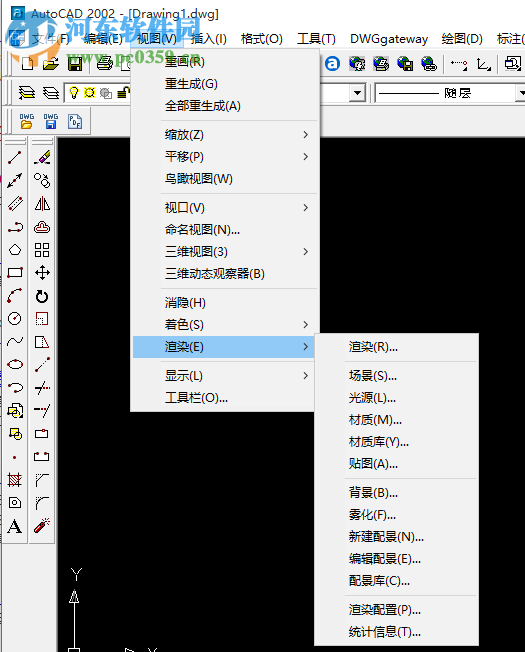The image size is (525, 652).
Task: Select the Fillet tool
Action: point(42,503)
